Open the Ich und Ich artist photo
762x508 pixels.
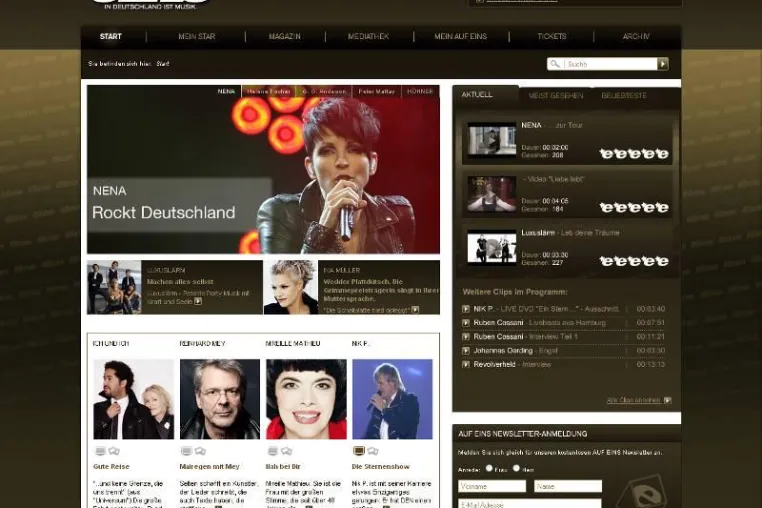(134, 399)
